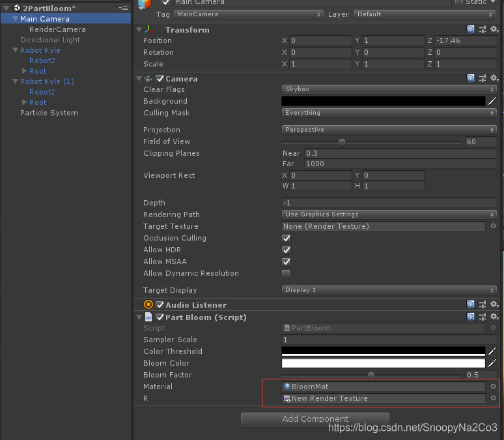
Task: Open Transform gear settings menu
Action: pos(494,29)
